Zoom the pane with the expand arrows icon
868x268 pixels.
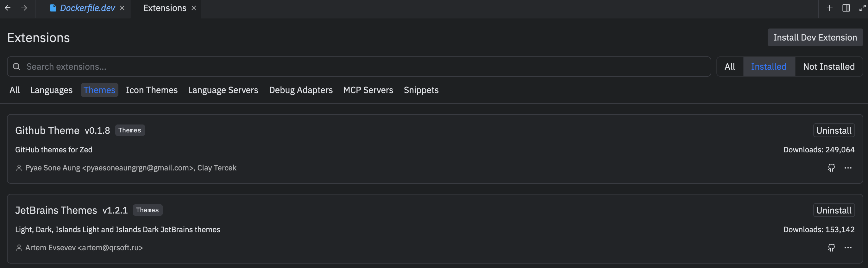point(862,8)
